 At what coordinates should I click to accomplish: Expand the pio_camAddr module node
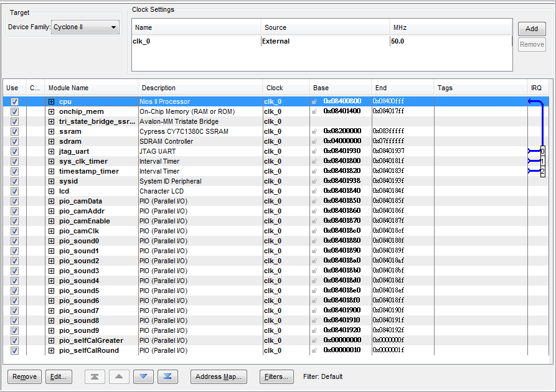[52, 211]
